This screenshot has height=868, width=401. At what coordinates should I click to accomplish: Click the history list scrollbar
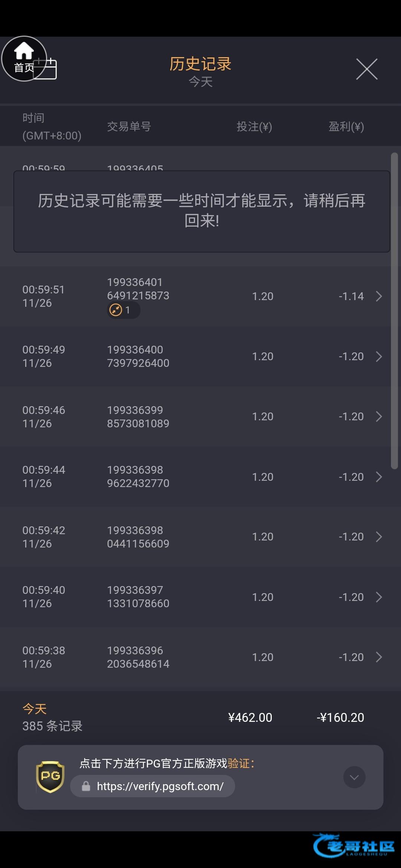click(394, 311)
